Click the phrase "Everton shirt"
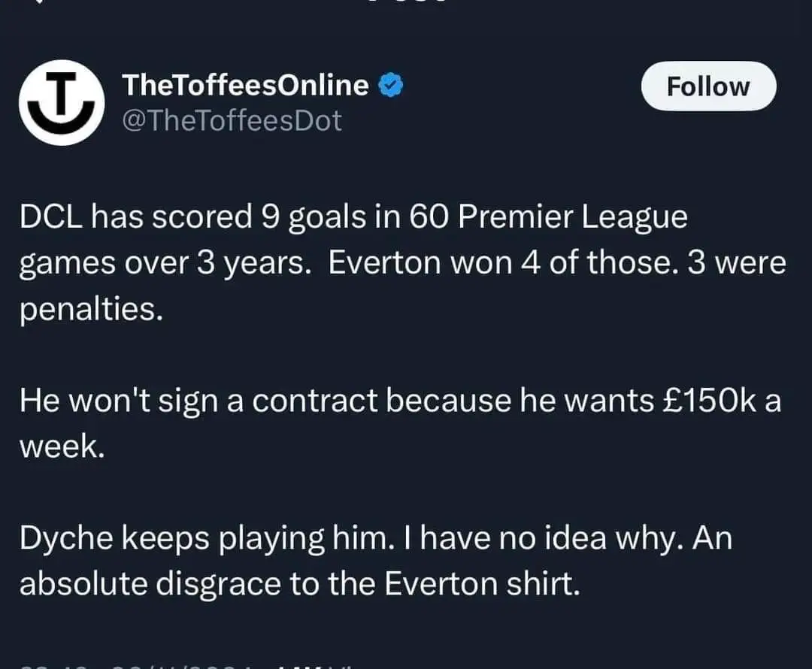Screen dimensions: 812x669 click(482, 585)
